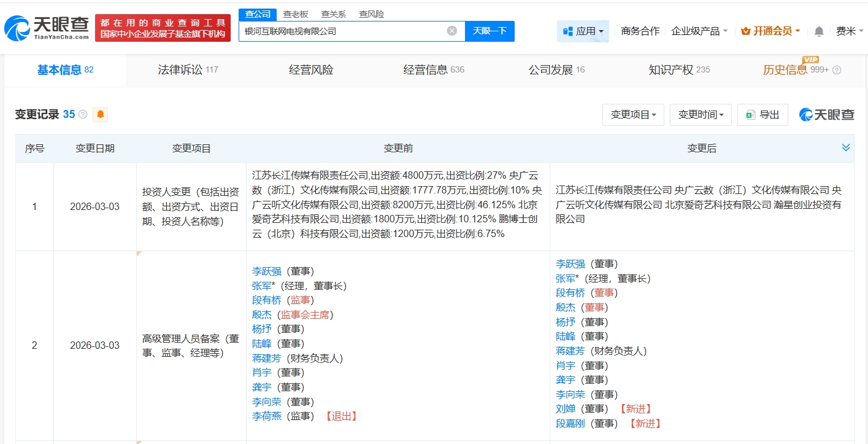868x444 pixels.
Task: Clear the search box text
Action: tap(452, 31)
